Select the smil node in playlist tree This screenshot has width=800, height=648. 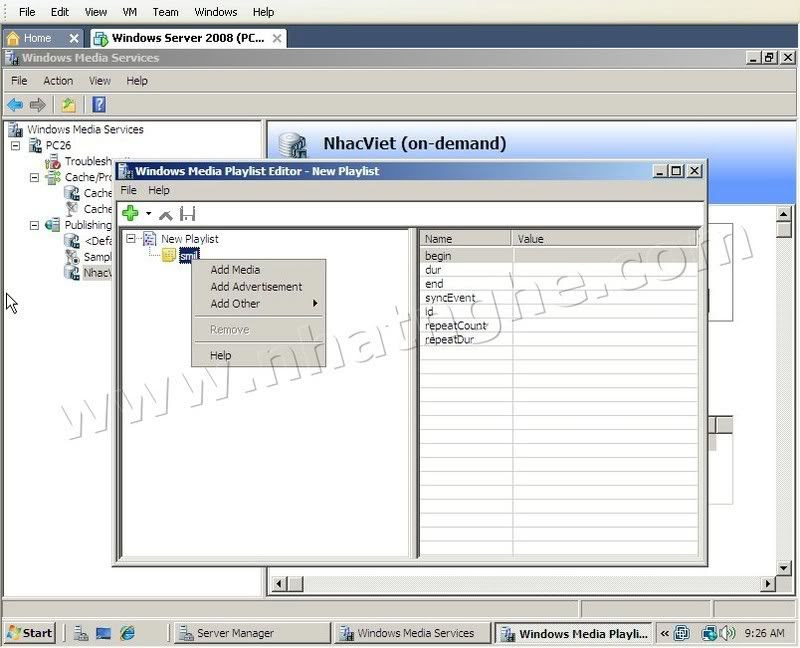[189, 256]
